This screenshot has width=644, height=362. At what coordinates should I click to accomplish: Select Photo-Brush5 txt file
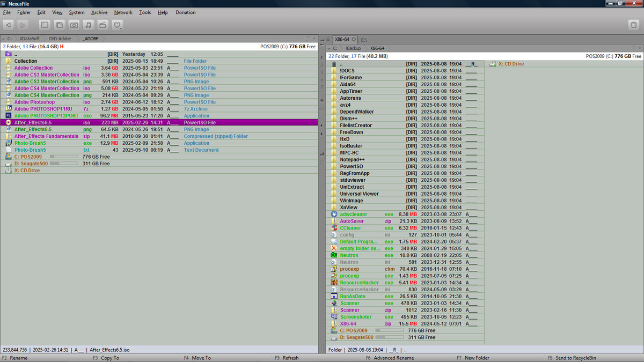coord(159,150)
